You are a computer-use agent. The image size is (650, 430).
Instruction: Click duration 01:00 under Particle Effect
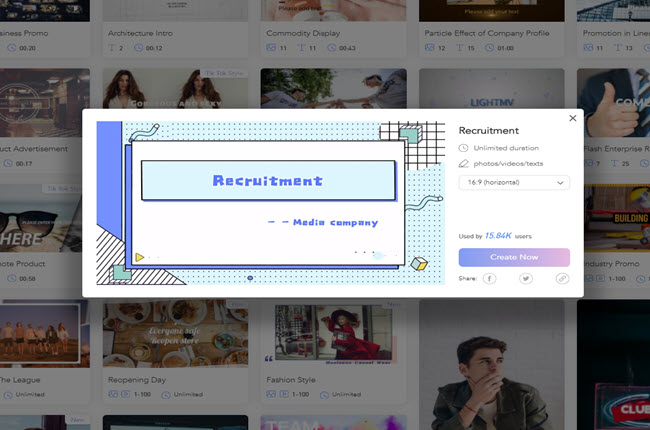coord(505,48)
